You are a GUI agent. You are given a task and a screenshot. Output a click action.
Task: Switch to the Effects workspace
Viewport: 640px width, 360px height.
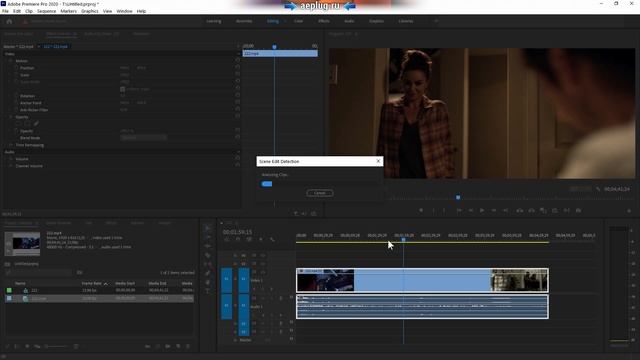pos(324,21)
